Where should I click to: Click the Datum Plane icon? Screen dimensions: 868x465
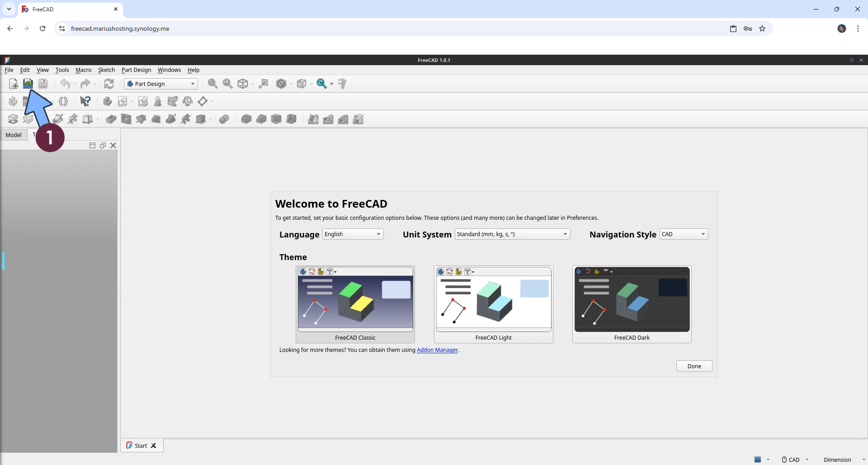pyautogui.click(x=203, y=101)
